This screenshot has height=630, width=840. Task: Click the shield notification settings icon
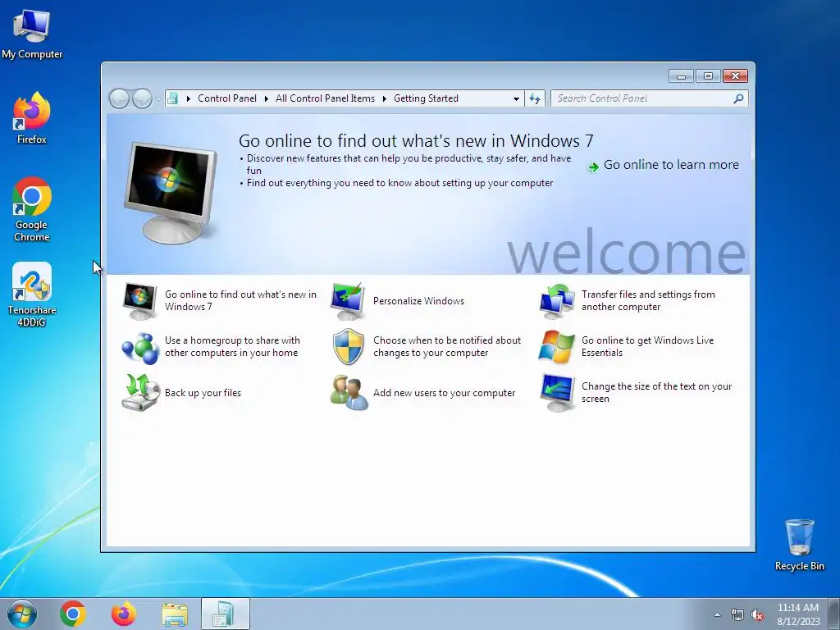point(348,347)
